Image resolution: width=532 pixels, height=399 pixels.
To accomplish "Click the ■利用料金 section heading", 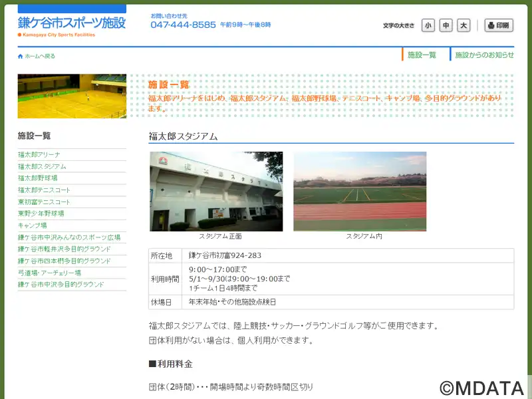I will 171,364.
